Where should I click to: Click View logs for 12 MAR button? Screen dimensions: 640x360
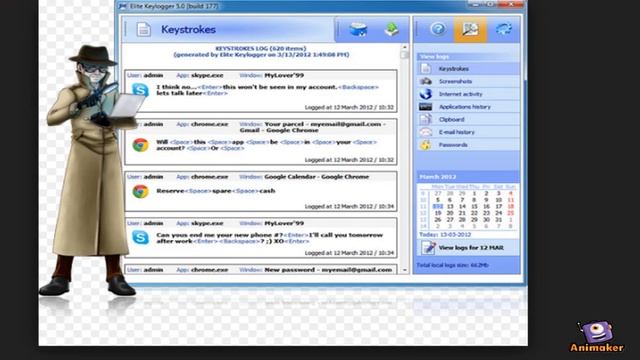coord(469,247)
